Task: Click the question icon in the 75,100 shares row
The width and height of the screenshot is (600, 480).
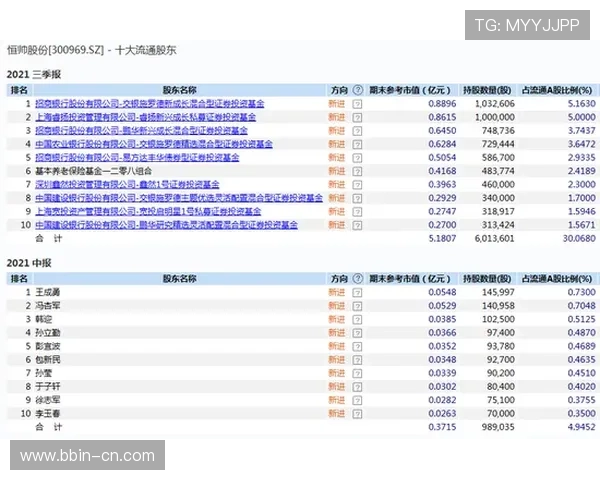Action: 357,400
